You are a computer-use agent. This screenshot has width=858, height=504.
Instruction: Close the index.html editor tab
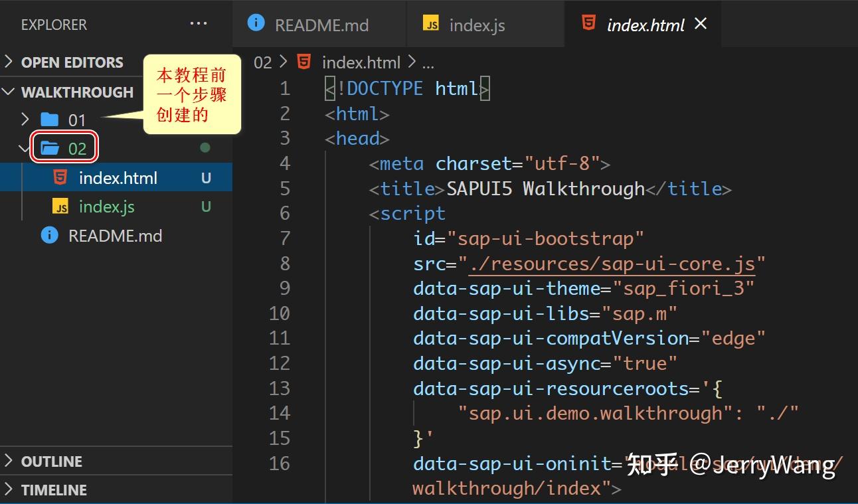(x=701, y=23)
